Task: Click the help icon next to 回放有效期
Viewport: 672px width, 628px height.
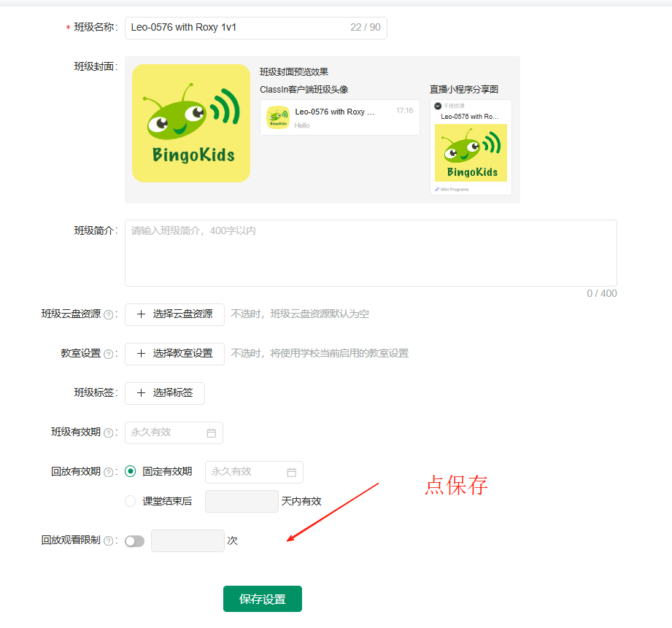Action: point(109,473)
